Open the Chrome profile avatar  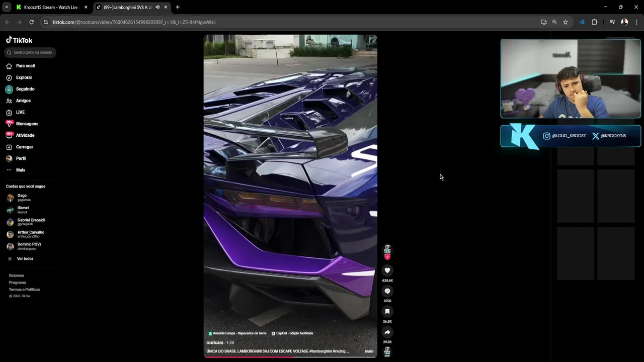pyautogui.click(x=624, y=22)
